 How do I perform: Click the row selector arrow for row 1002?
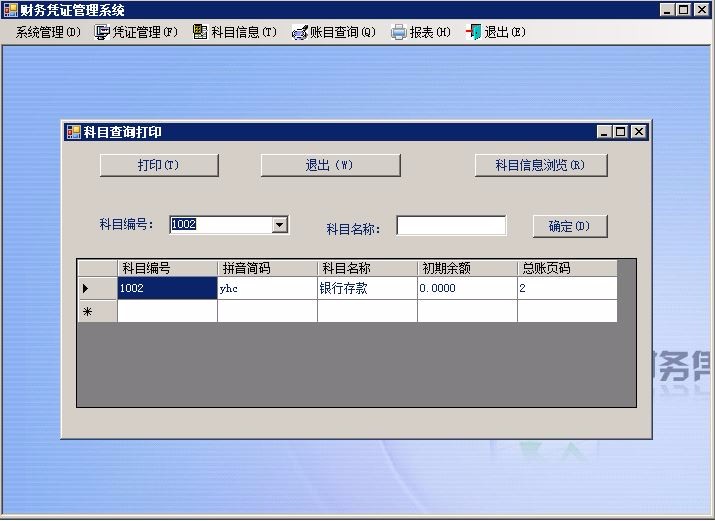tap(98, 288)
